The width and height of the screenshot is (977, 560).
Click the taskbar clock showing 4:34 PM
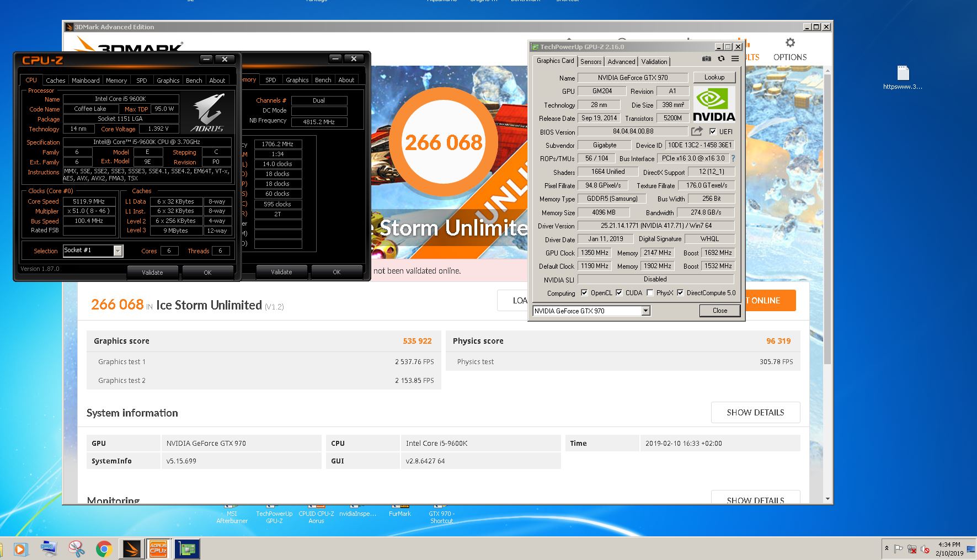[x=949, y=548]
